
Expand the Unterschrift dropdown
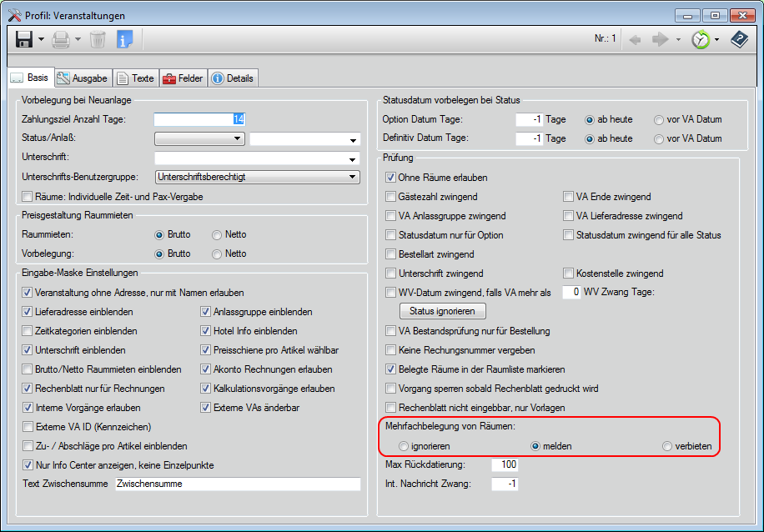(353, 158)
